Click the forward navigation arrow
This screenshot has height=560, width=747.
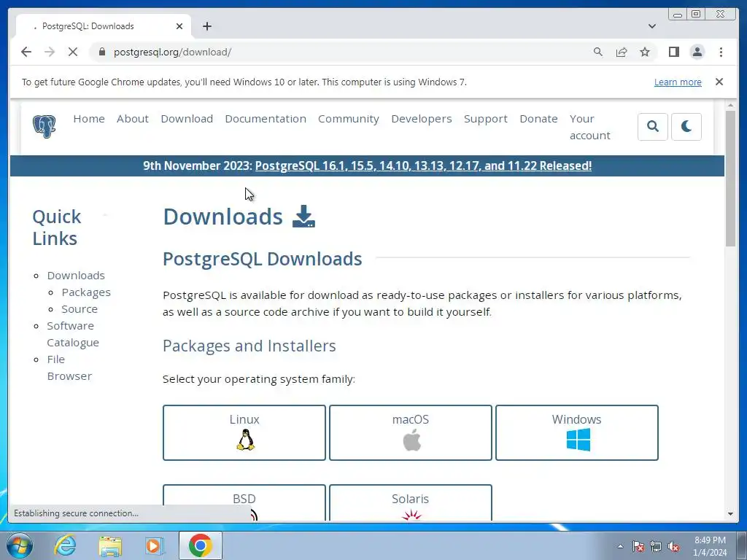(50, 52)
